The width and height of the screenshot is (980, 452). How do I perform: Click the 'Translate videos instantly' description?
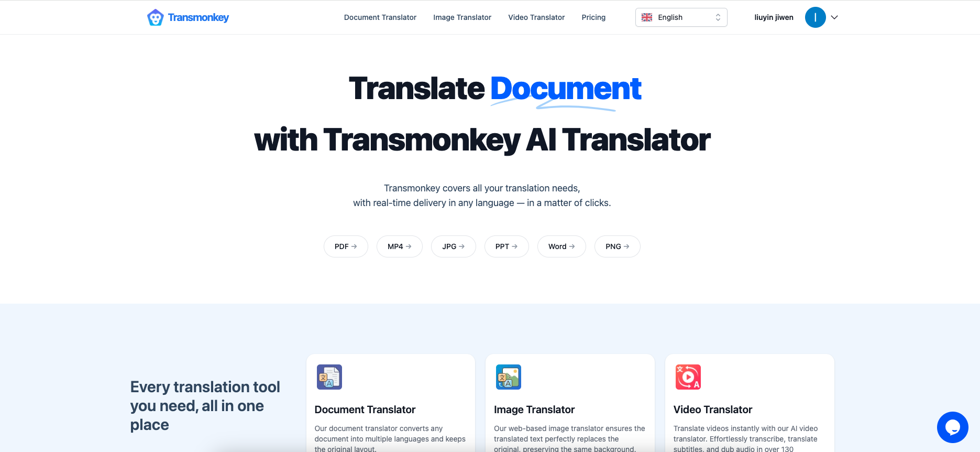pyautogui.click(x=746, y=438)
